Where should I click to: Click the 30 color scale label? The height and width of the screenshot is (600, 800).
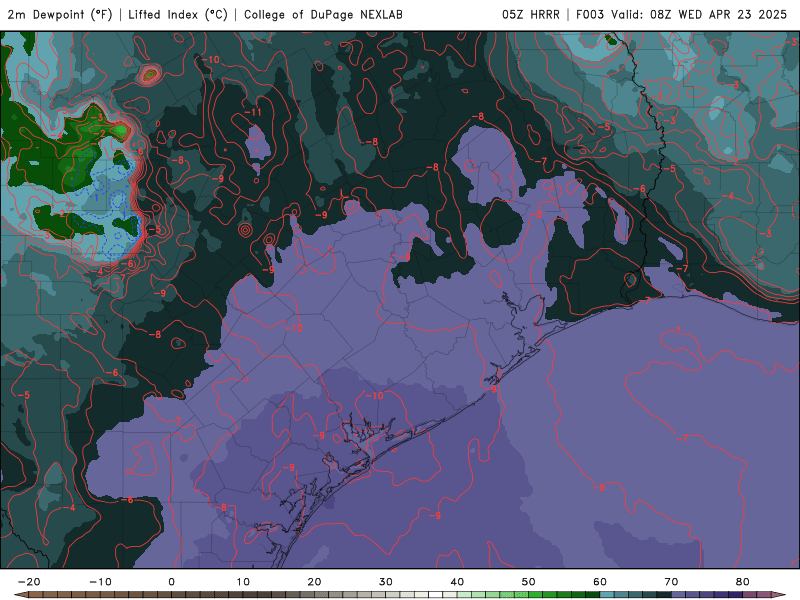pyautogui.click(x=386, y=582)
